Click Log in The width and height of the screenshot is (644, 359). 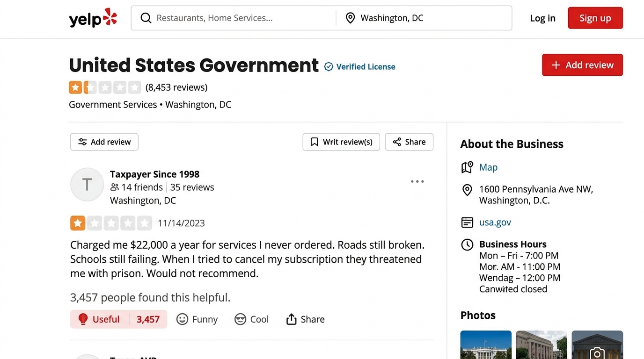(542, 18)
